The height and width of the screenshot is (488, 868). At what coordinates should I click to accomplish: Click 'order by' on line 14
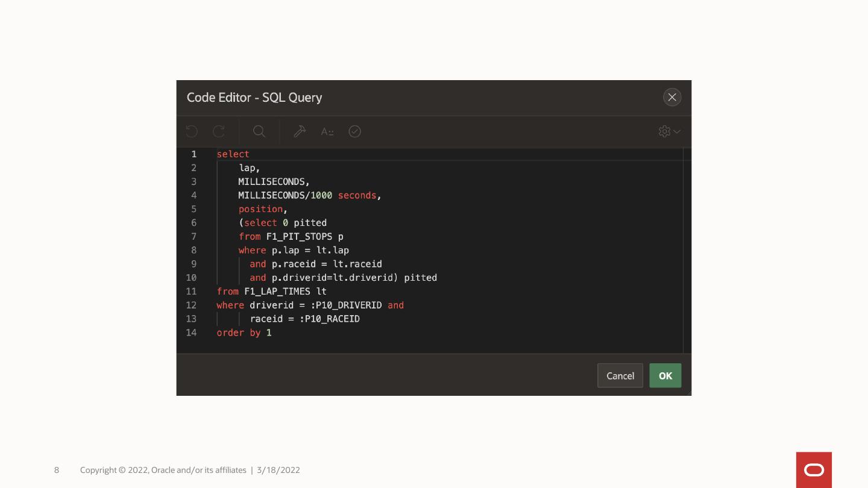tap(239, 333)
